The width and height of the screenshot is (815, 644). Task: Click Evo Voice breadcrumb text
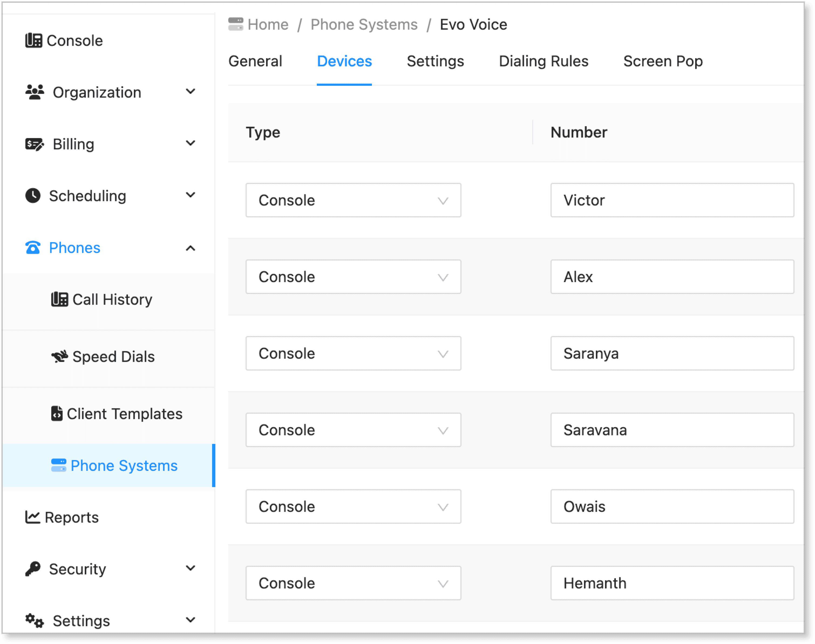474,25
